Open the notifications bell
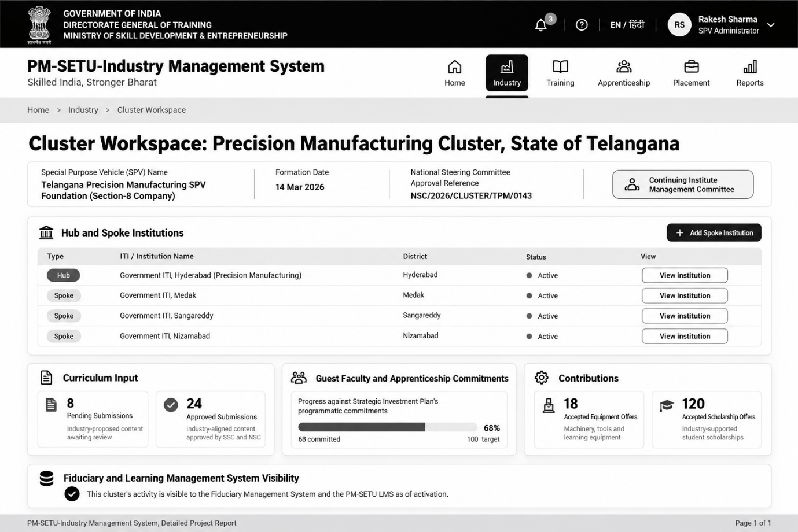This screenshot has height=532, width=798. (x=541, y=25)
